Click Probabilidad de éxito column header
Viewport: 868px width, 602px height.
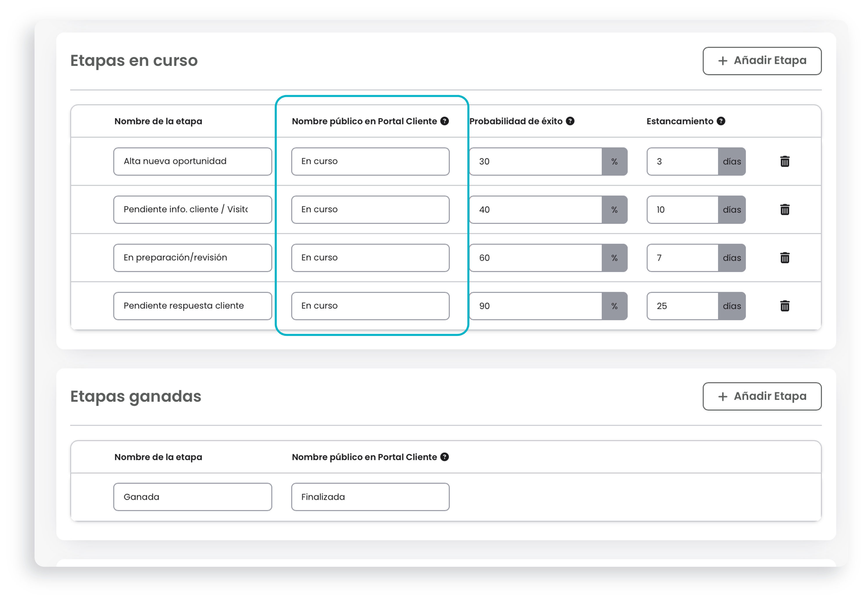click(516, 121)
